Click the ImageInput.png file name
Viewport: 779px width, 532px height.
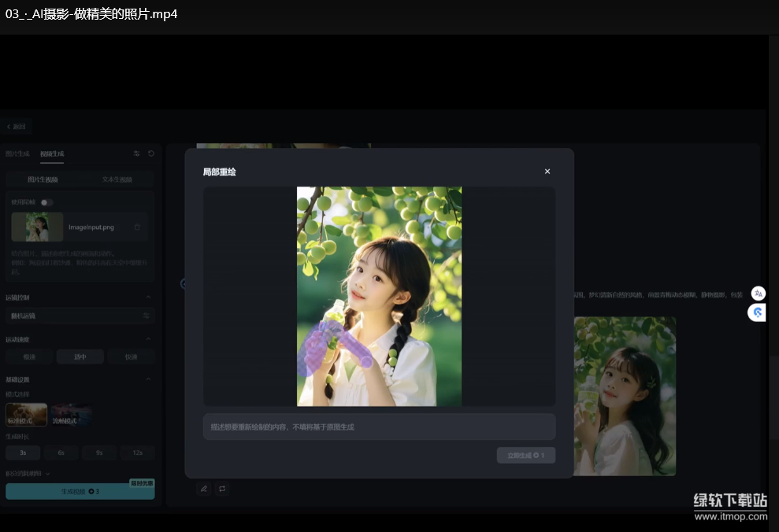(x=91, y=227)
